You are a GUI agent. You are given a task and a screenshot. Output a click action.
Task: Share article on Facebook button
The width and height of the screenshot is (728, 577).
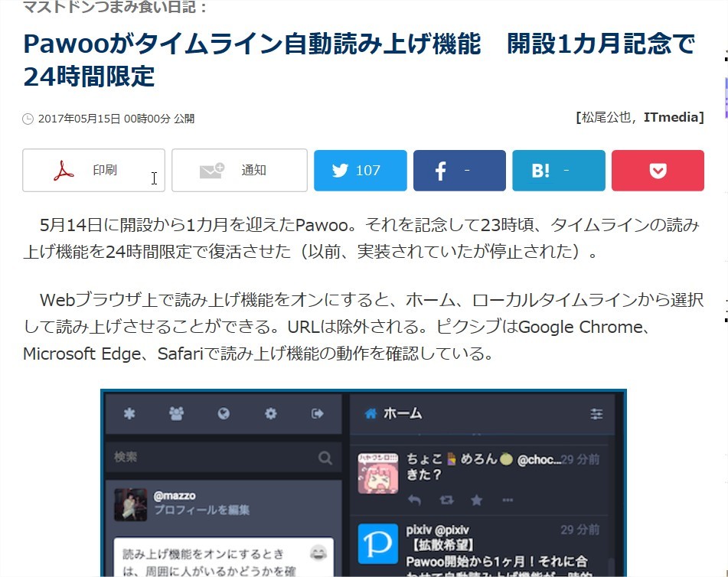tap(459, 171)
